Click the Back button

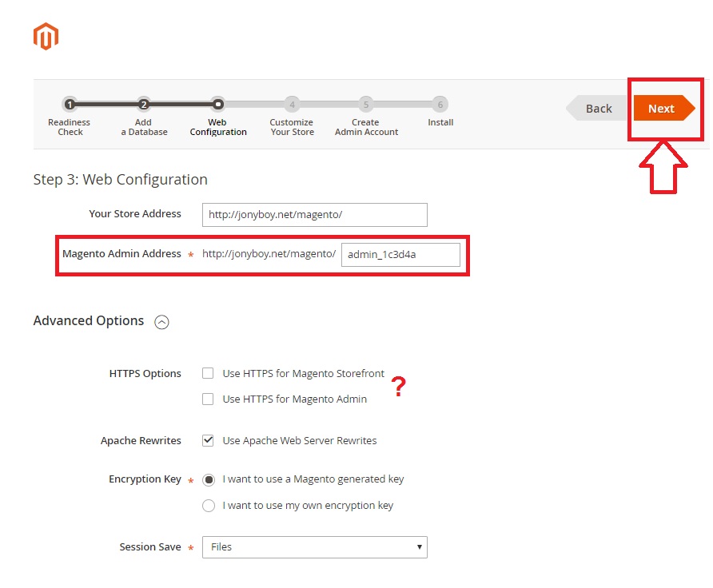pos(596,108)
